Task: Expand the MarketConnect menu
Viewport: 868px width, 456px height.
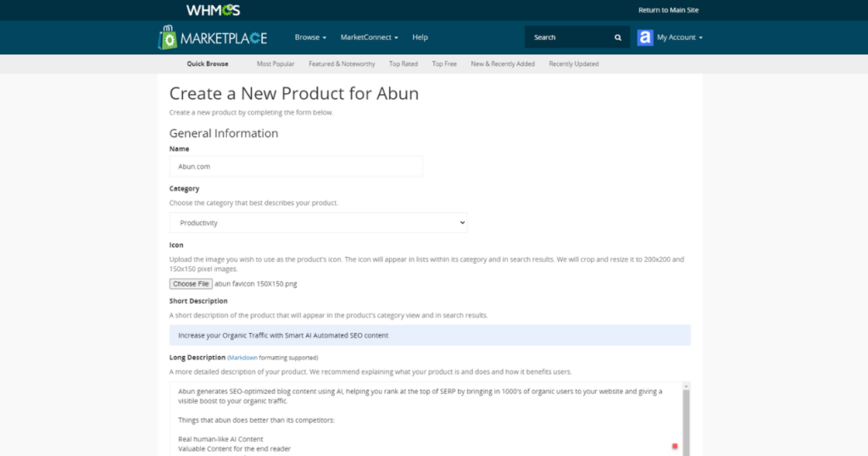Action: point(370,37)
